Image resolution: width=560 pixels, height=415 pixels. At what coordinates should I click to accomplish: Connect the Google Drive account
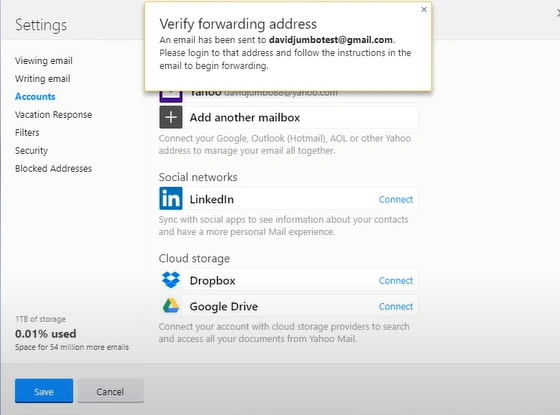pos(396,306)
